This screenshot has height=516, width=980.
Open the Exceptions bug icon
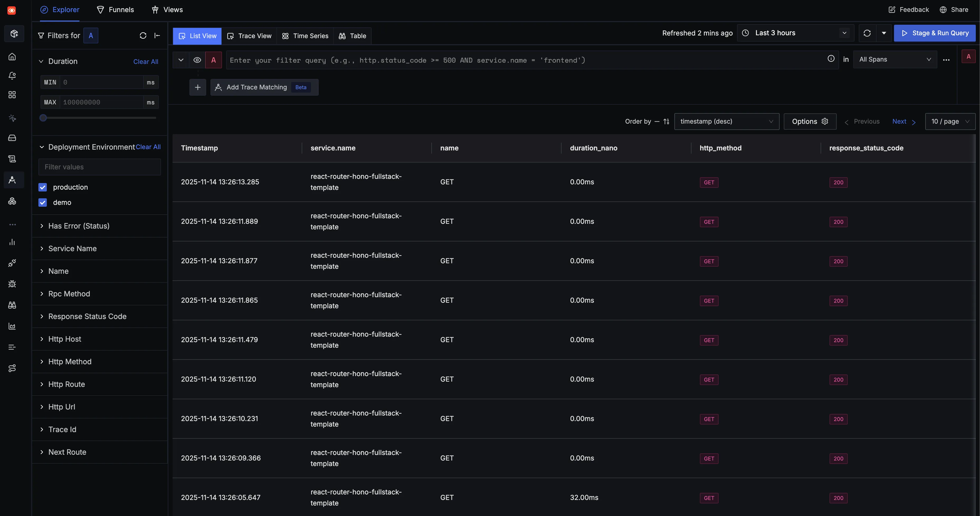coord(12,284)
